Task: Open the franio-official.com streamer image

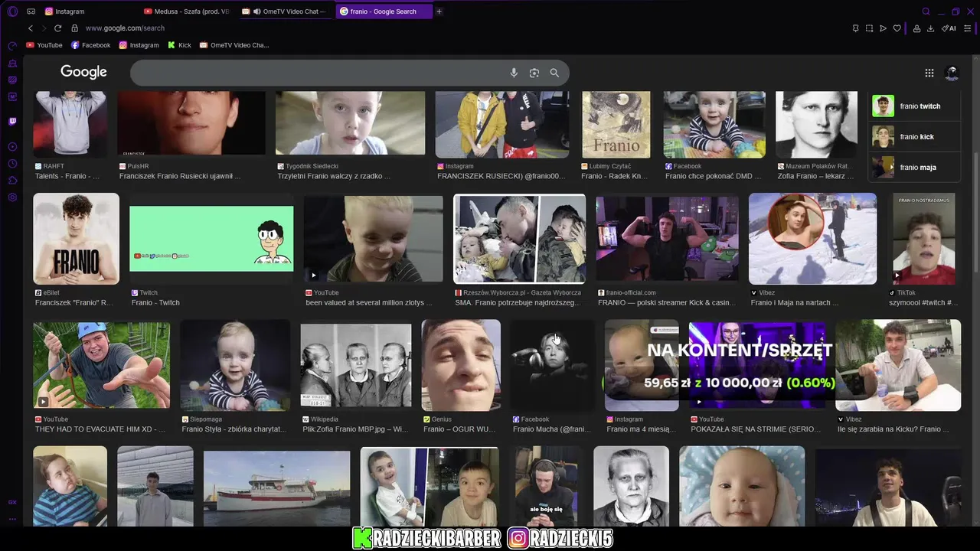Action: point(668,239)
